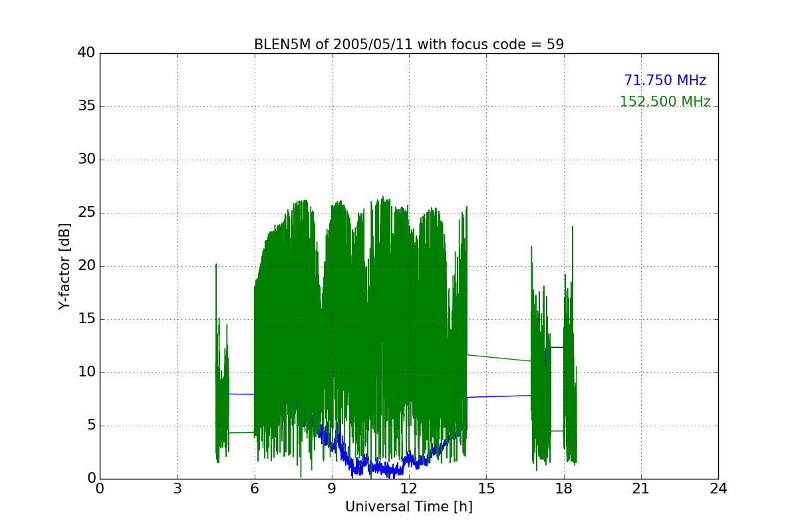Click the x-axis tick label 12

[409, 489]
